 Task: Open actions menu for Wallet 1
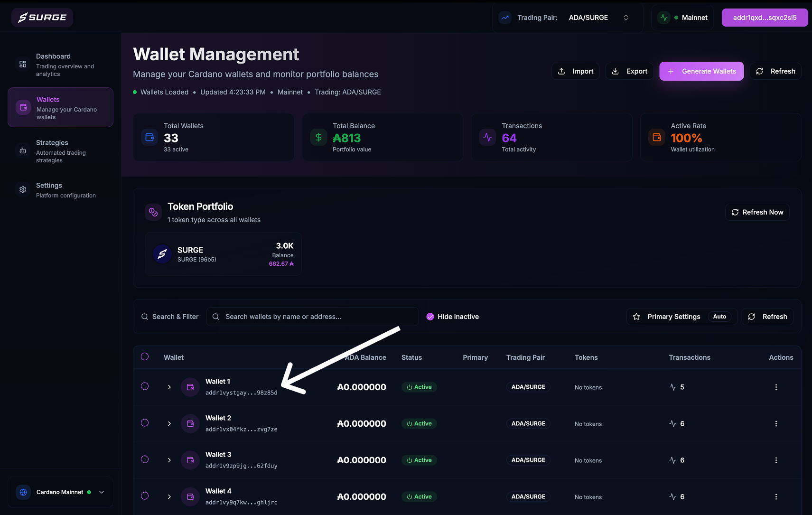click(x=776, y=387)
